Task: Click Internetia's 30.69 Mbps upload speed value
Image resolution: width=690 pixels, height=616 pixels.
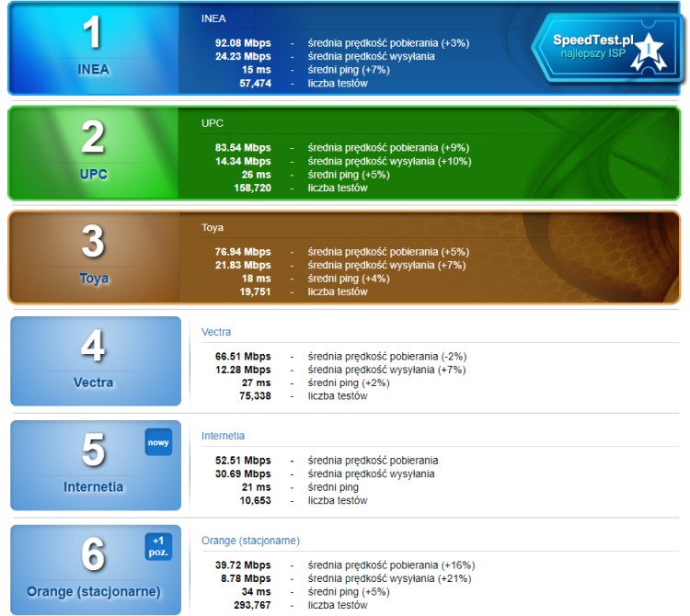Action: point(243,474)
